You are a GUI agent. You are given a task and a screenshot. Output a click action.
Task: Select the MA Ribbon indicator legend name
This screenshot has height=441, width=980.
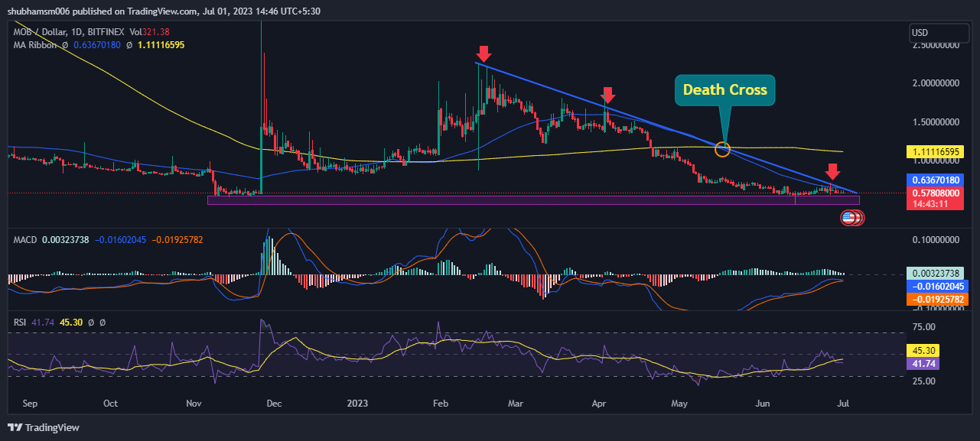[36, 45]
